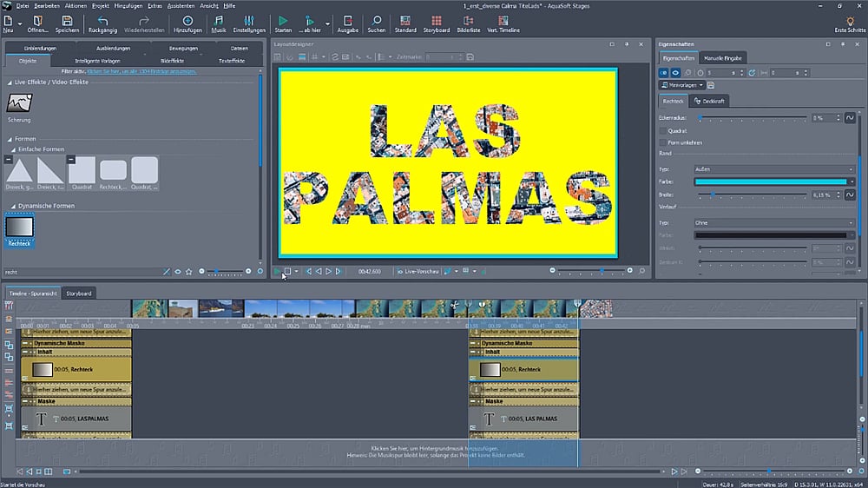
Task: Click the Rückgängig undo icon
Action: tap(103, 21)
